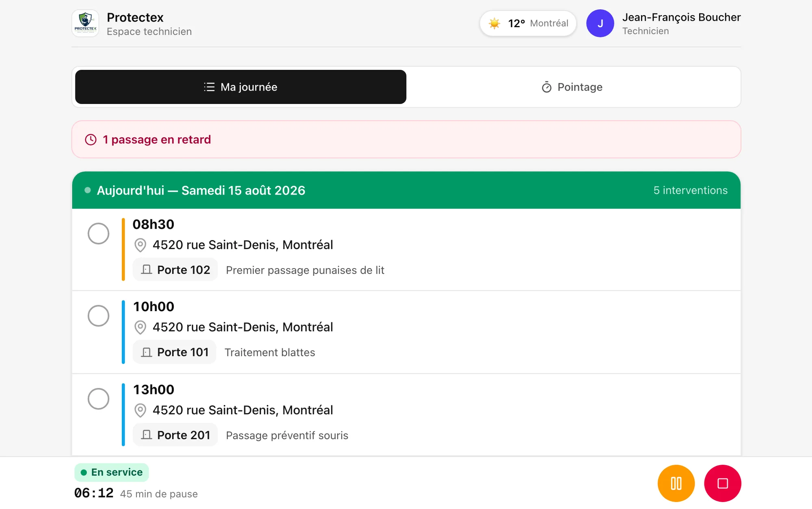The image size is (812, 509).
Task: Click the 10h00 time label
Action: coord(153,307)
